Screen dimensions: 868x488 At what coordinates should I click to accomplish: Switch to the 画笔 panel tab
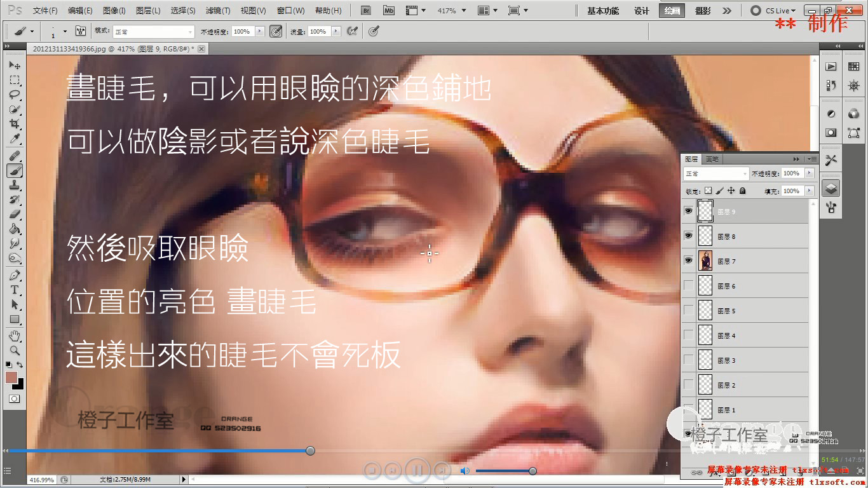[712, 159]
